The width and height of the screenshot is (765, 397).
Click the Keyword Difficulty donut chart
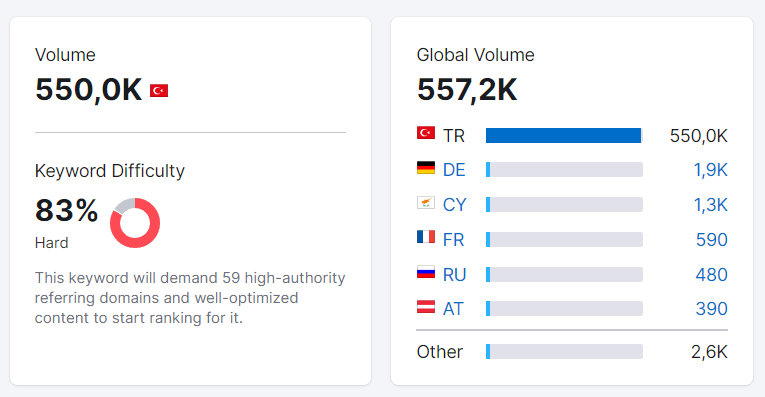[135, 223]
